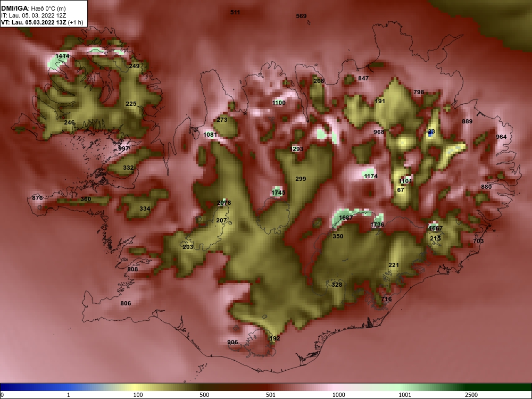Click the 1687 value label
This screenshot has height=399, width=532.
(x=346, y=218)
